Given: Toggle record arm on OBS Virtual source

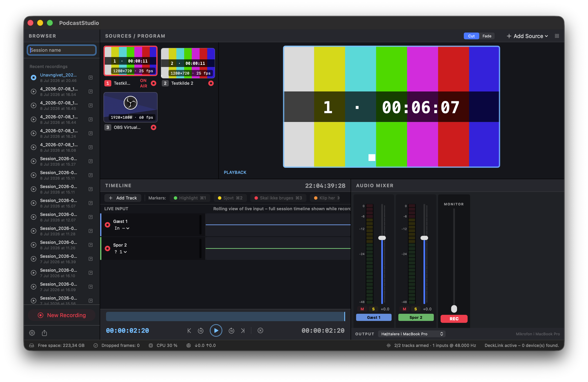Looking at the screenshot, I should 153,127.
